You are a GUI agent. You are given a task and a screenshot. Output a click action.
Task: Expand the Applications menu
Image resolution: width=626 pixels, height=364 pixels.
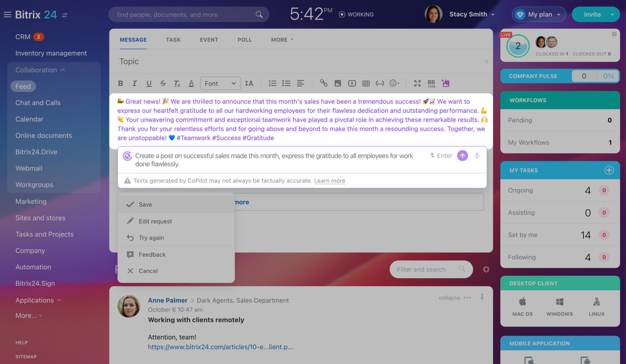(x=39, y=300)
